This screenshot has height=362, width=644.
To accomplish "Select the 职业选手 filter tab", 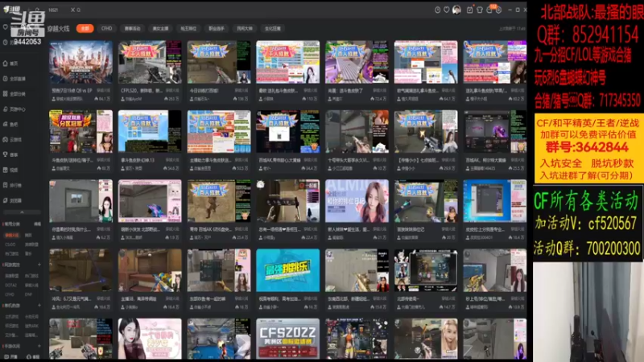I will [217, 28].
